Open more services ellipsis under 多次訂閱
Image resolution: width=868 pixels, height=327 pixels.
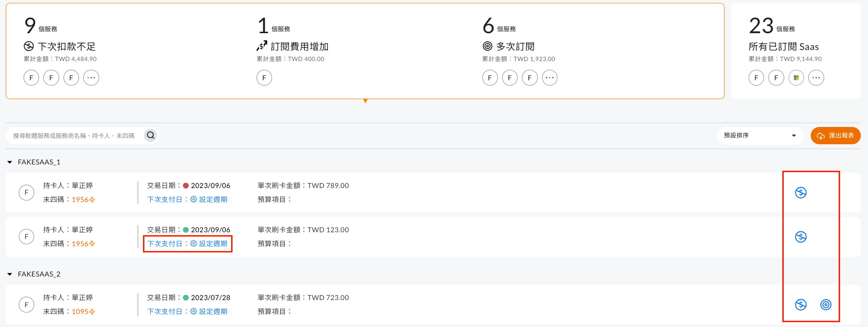(550, 77)
